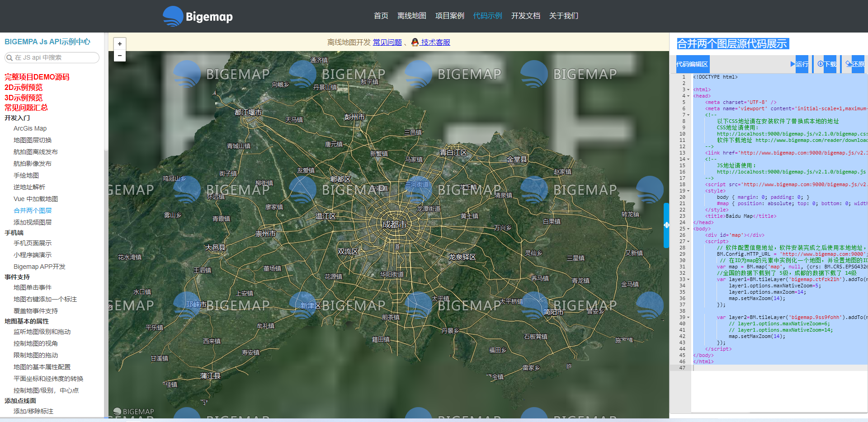Click line number 47 in code gutter

[682, 368]
